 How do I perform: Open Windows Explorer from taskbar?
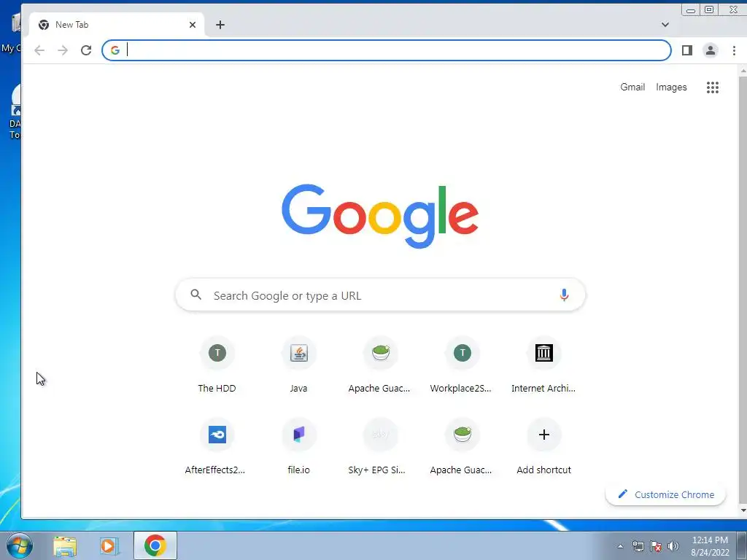pyautogui.click(x=65, y=545)
